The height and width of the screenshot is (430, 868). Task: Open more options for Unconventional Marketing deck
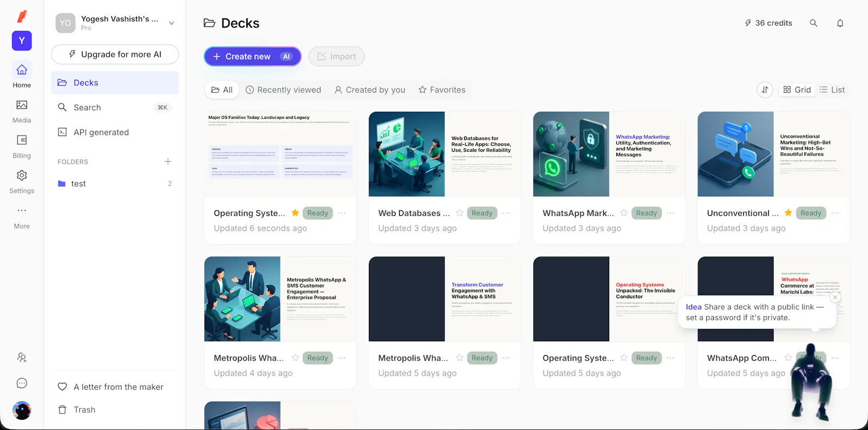click(x=835, y=213)
